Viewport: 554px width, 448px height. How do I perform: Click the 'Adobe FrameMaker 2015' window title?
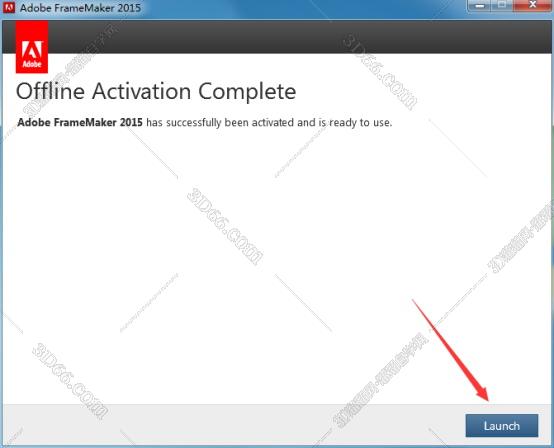pyautogui.click(x=81, y=8)
